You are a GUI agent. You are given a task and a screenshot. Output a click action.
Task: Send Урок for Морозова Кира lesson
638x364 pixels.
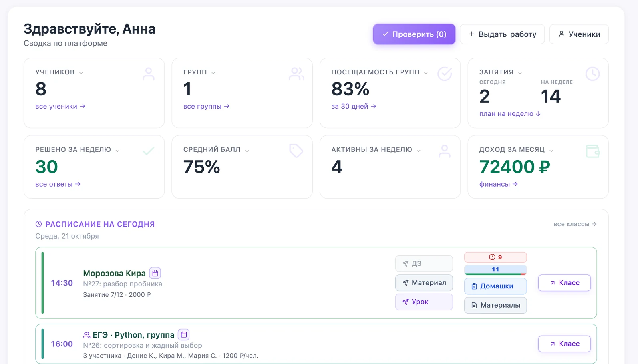click(x=424, y=302)
